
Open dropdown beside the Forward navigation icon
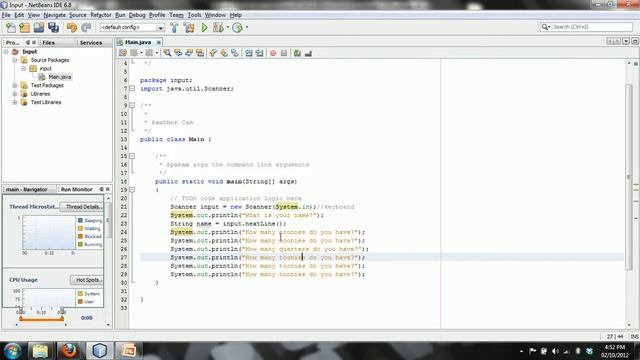[x=157, y=53]
